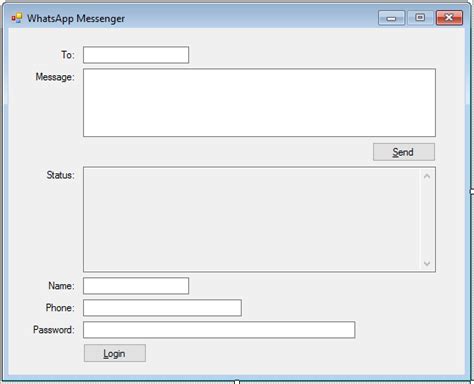Click the 'Name:' label

(x=62, y=286)
